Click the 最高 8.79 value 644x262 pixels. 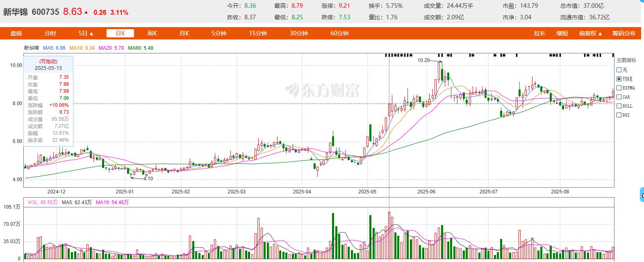(297, 6)
